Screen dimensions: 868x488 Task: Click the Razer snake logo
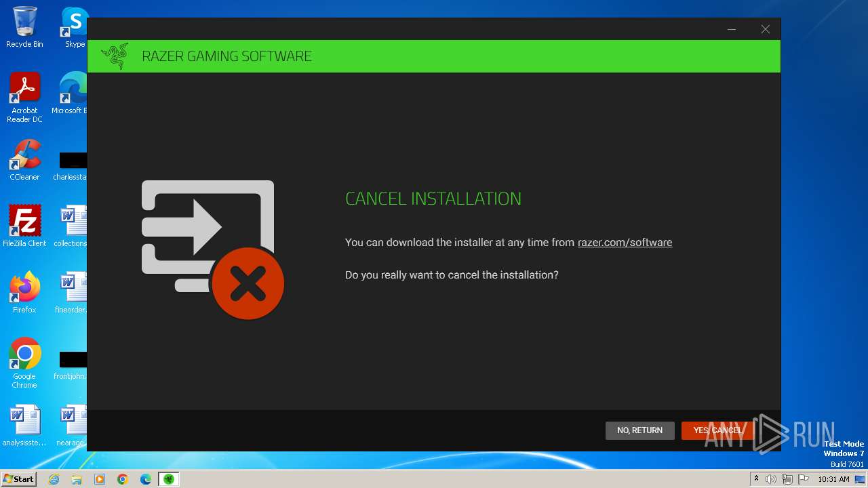coord(115,56)
